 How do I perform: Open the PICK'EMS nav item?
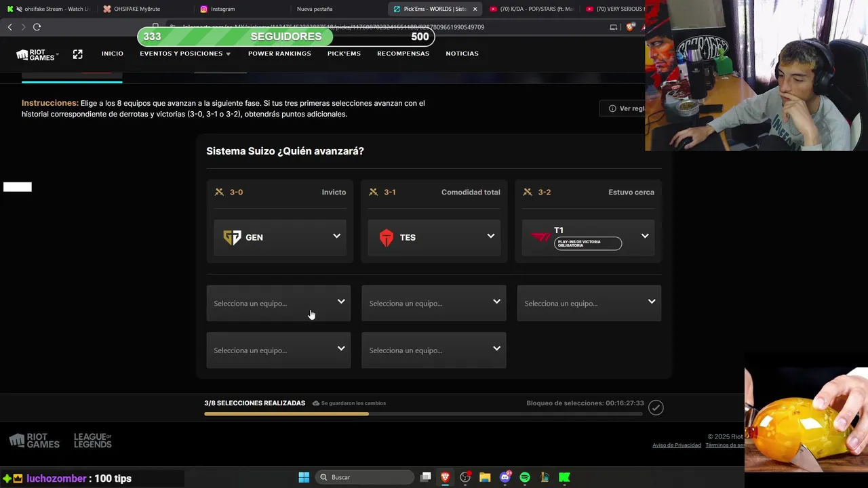344,54
